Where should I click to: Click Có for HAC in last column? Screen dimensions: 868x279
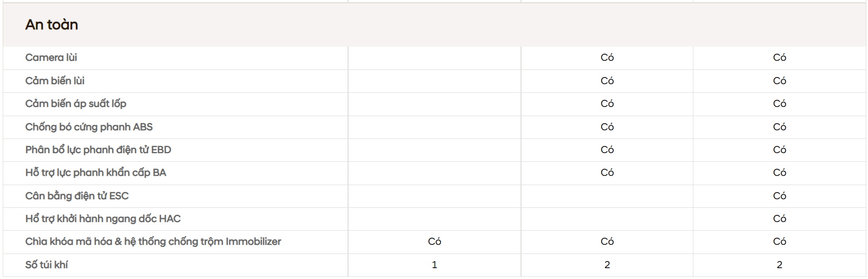pyautogui.click(x=780, y=219)
